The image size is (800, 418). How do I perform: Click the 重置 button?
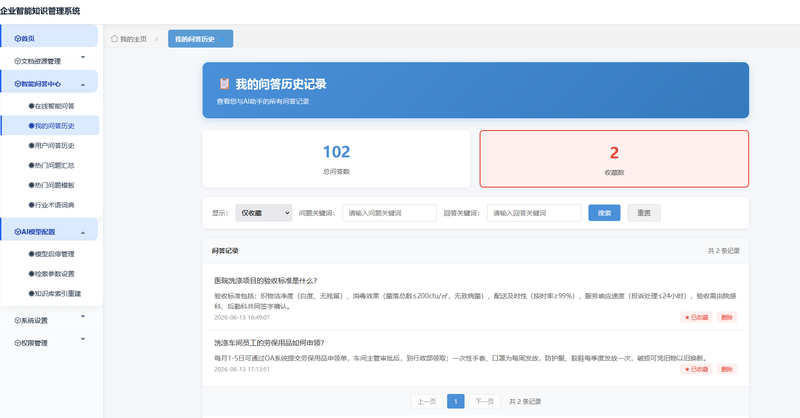pyautogui.click(x=644, y=213)
